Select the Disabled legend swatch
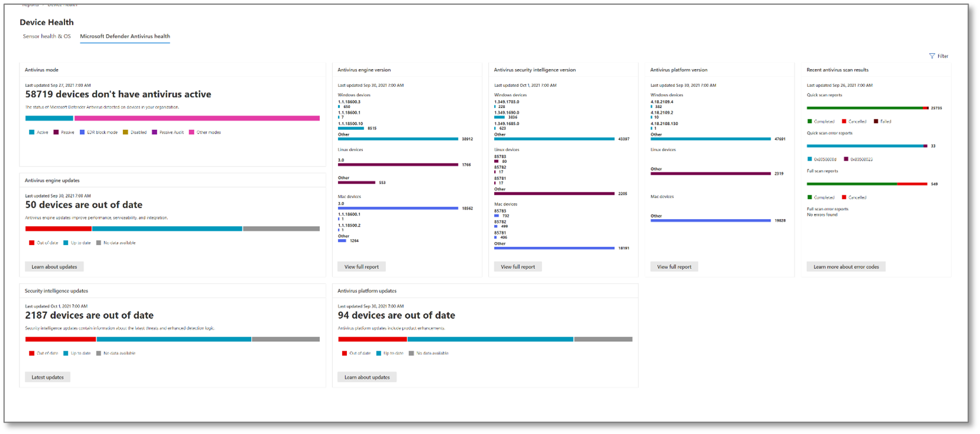 tap(125, 132)
